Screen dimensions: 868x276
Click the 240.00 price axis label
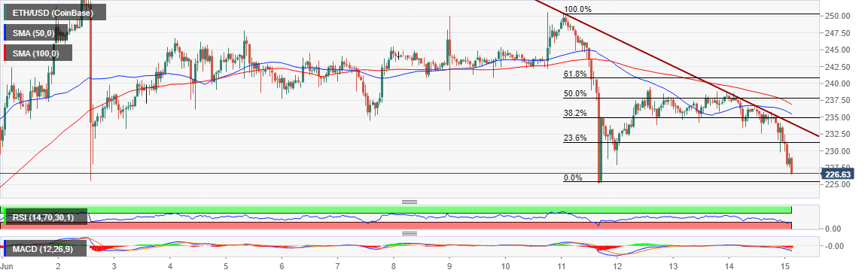(x=838, y=83)
